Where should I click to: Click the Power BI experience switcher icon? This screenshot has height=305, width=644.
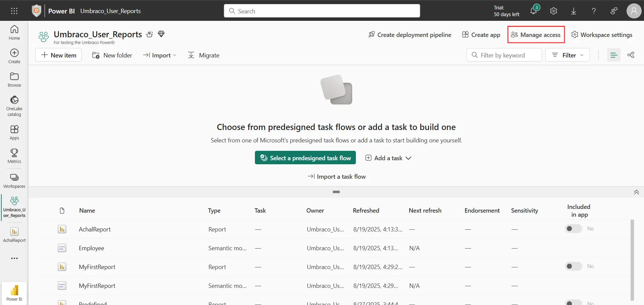pos(14,293)
